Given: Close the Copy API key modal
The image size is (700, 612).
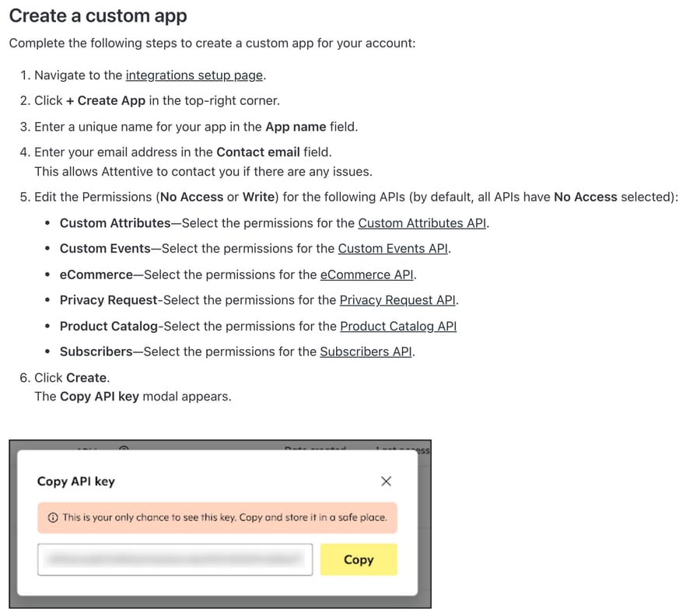Looking at the screenshot, I should (386, 481).
